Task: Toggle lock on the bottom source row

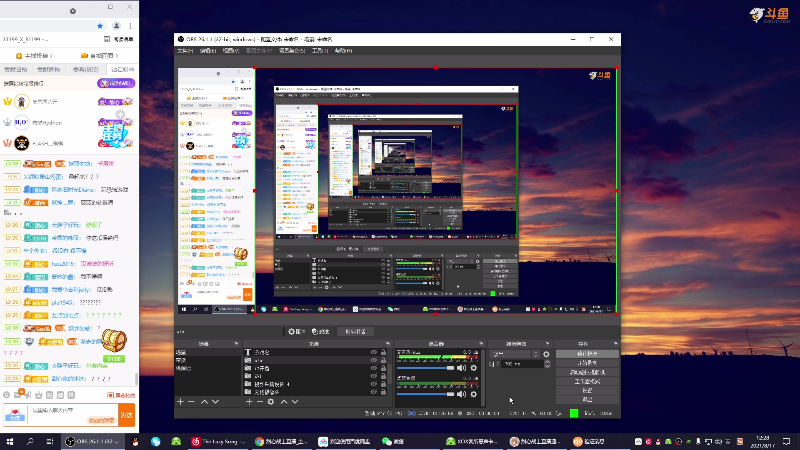Action: (383, 392)
